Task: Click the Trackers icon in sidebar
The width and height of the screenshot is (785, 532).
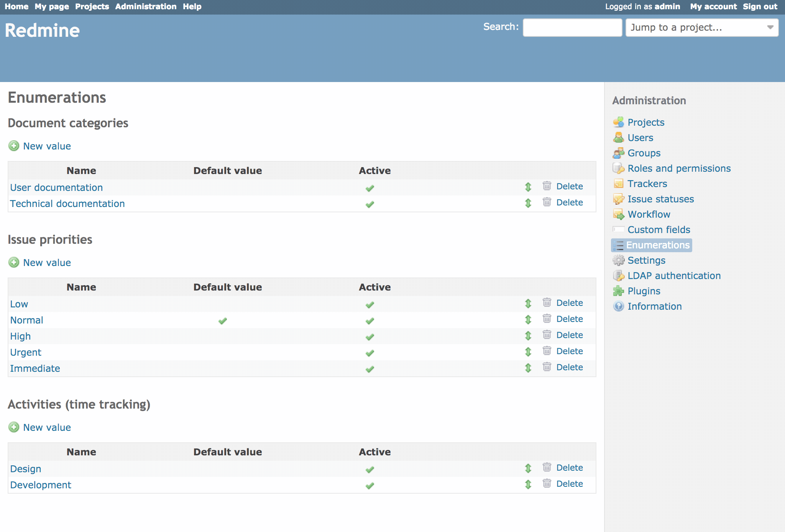Action: pos(618,184)
